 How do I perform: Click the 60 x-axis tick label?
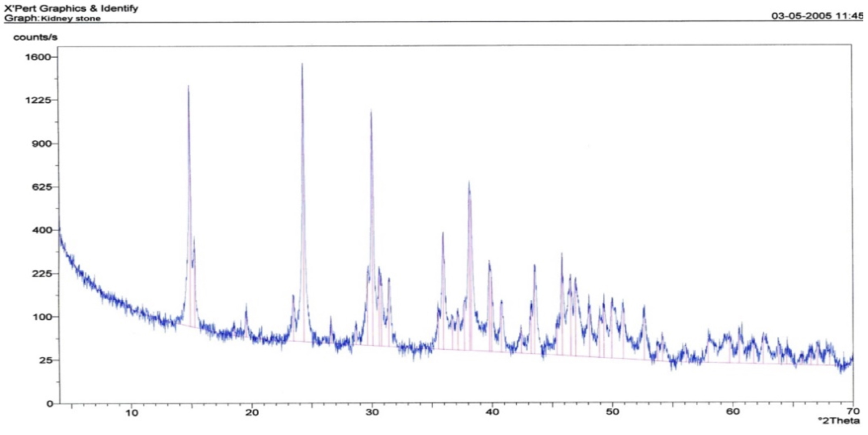[x=733, y=412]
